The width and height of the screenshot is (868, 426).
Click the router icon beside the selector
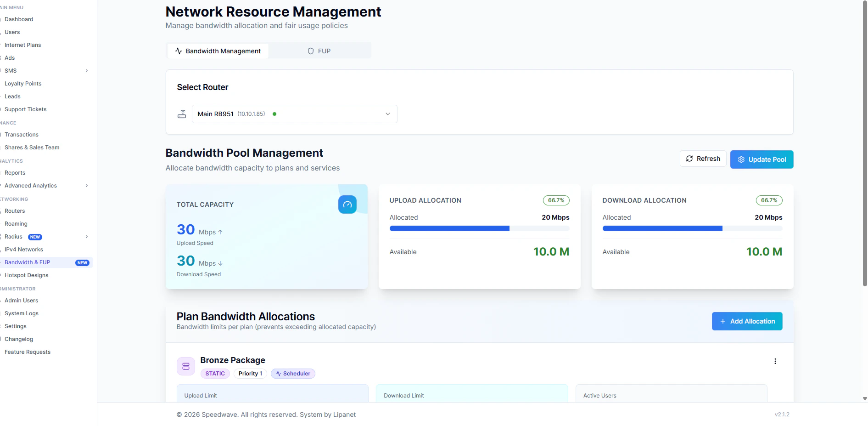182,114
